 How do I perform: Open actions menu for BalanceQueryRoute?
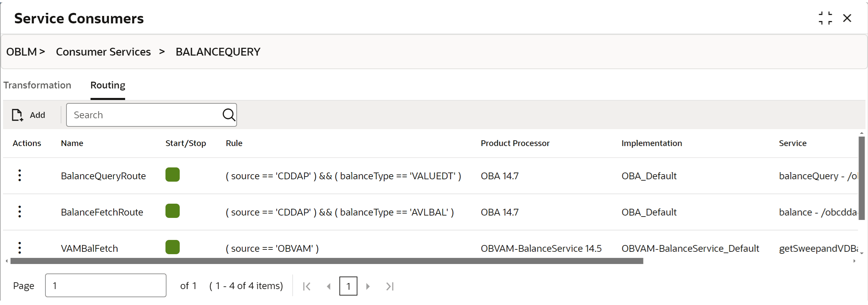20,175
